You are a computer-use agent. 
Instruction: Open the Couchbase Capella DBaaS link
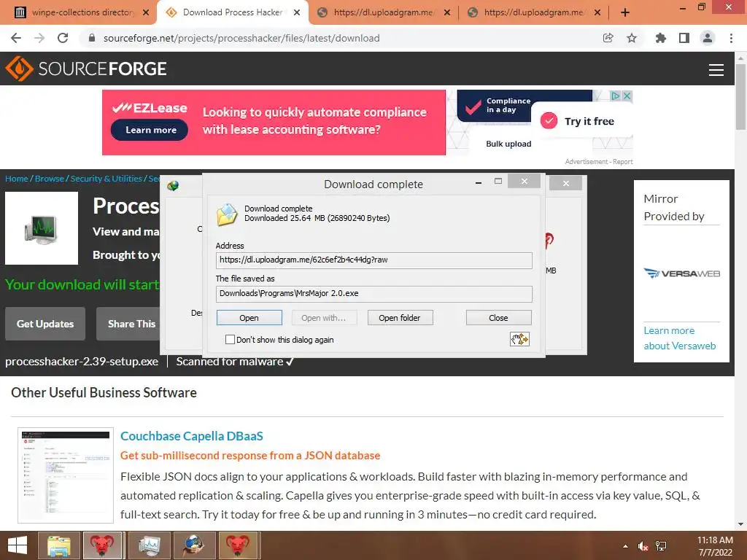coord(192,436)
